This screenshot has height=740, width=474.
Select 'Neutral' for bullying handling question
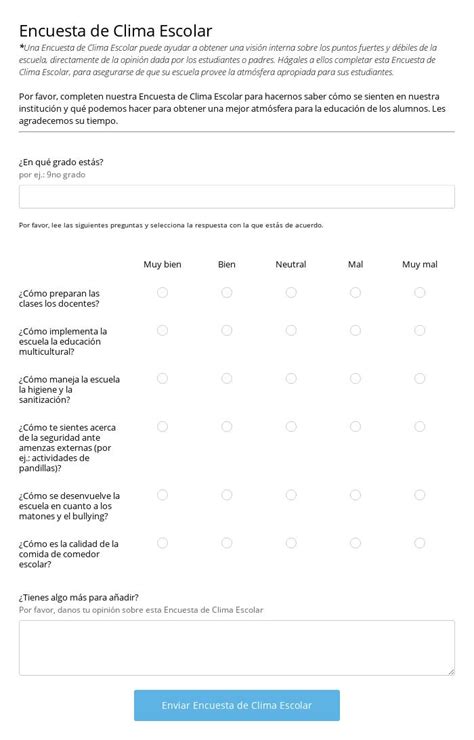pos(291,495)
